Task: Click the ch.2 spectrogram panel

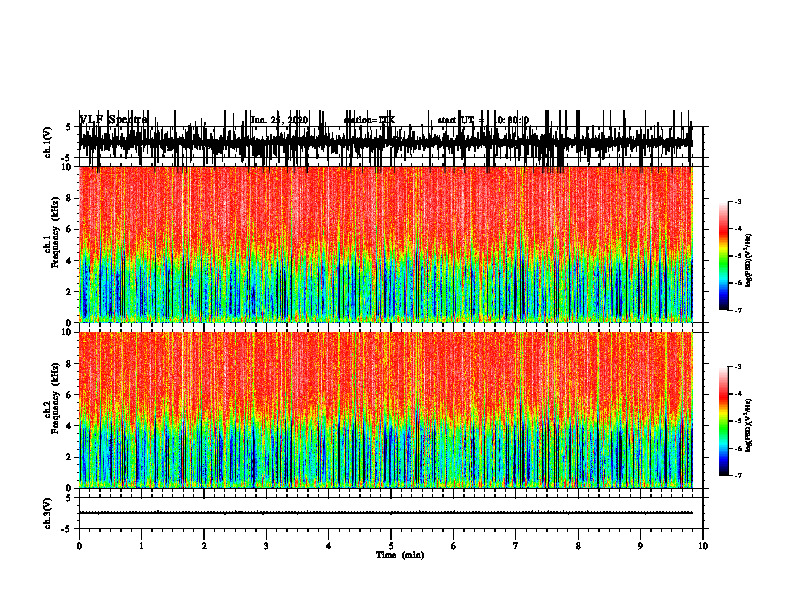Action: pos(386,410)
